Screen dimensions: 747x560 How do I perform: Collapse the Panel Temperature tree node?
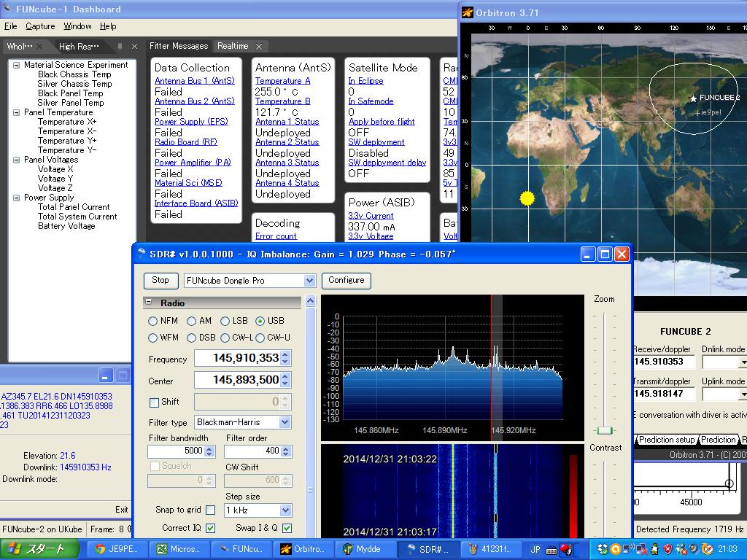pyautogui.click(x=17, y=112)
